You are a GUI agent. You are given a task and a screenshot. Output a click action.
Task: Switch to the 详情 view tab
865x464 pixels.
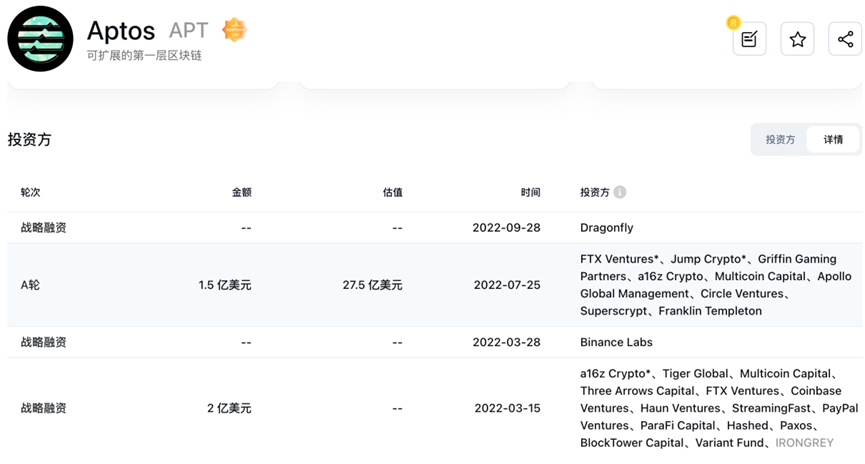pyautogui.click(x=833, y=140)
